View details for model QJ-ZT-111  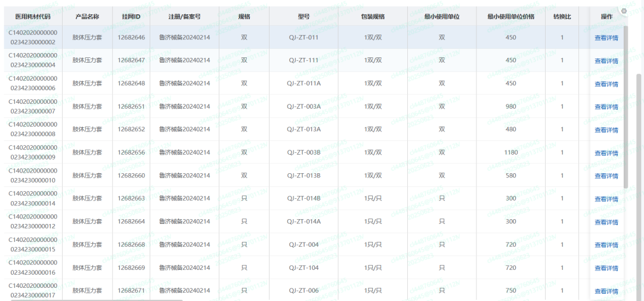point(606,61)
